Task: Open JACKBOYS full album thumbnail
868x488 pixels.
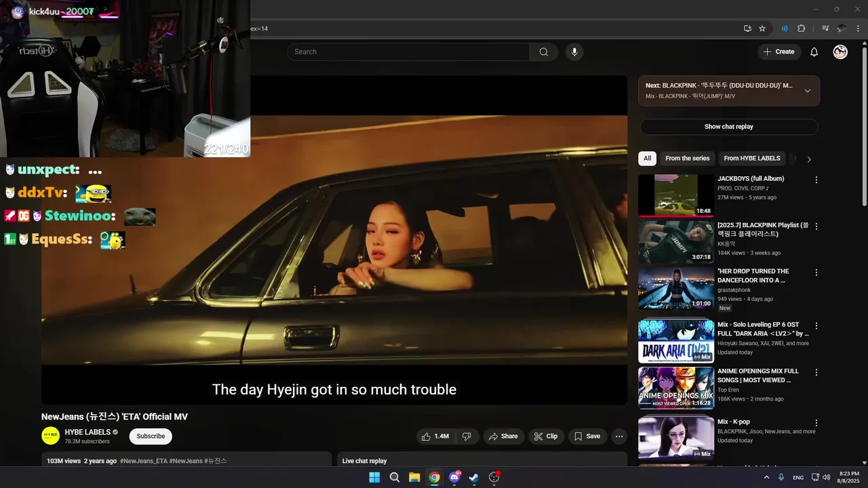Action: pyautogui.click(x=676, y=196)
